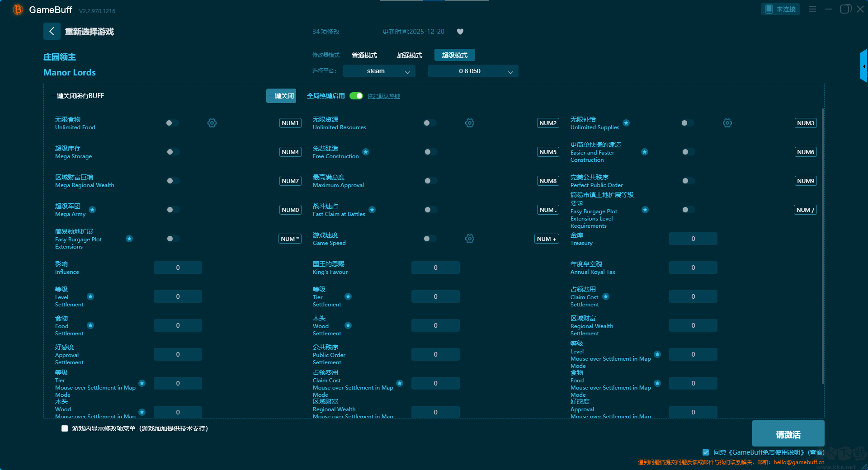Open settings gear for Unlimited Food
868x470 pixels.
click(212, 123)
